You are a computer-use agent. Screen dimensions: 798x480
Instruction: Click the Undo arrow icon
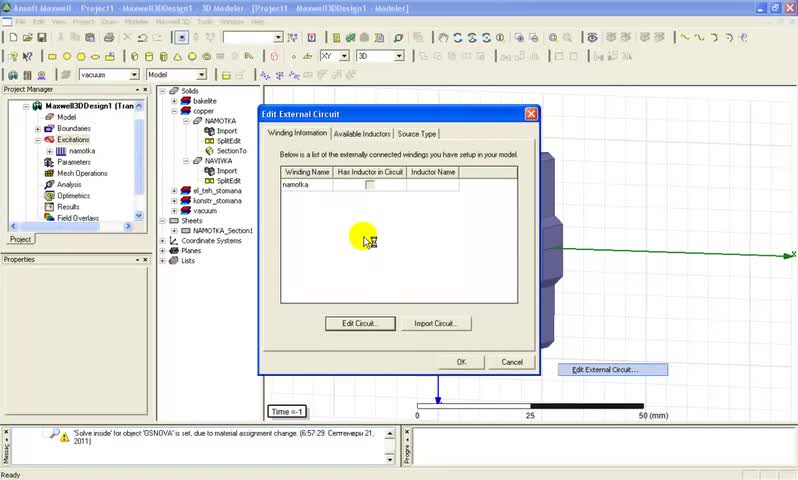(x=142, y=38)
